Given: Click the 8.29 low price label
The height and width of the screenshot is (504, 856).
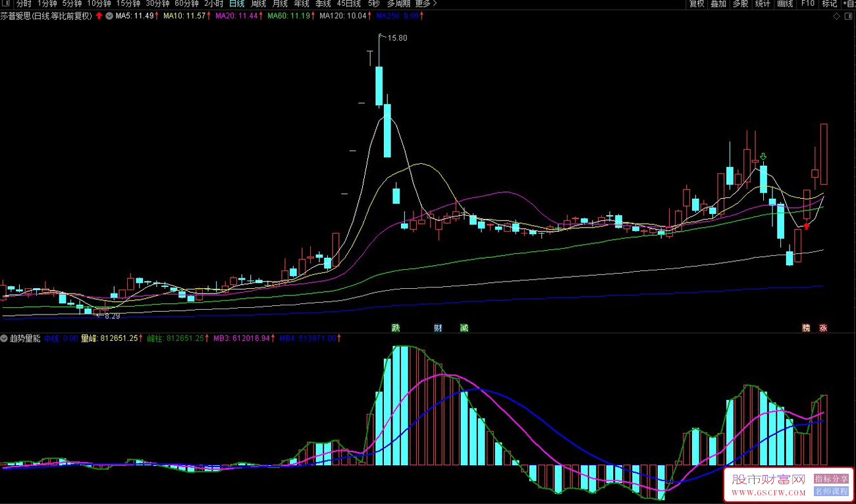Looking at the screenshot, I should pyautogui.click(x=113, y=316).
